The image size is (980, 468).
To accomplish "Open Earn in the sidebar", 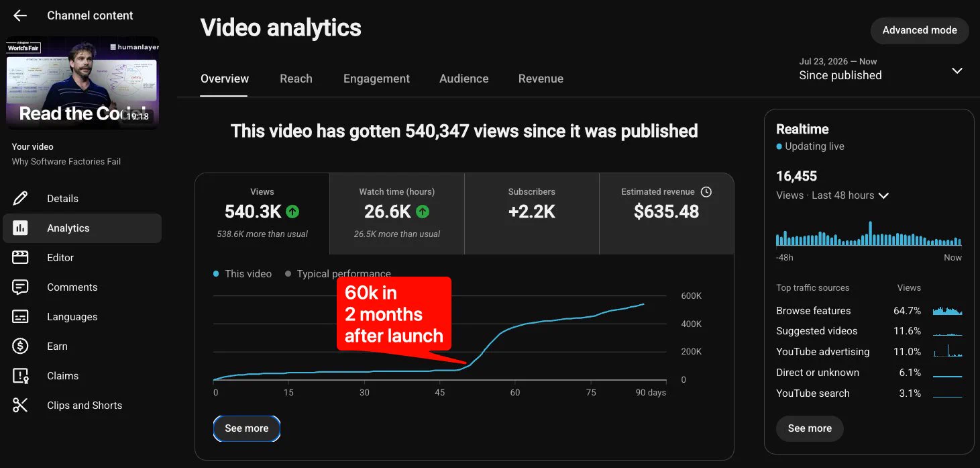I will [x=82, y=346].
